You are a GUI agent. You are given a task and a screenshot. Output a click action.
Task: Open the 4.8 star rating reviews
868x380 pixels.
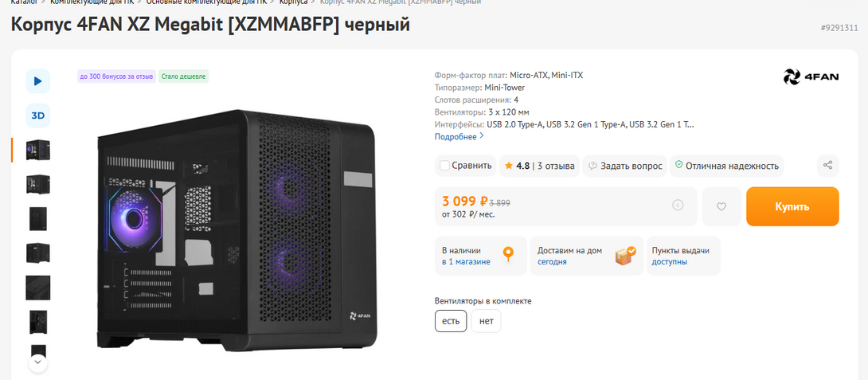tap(539, 166)
